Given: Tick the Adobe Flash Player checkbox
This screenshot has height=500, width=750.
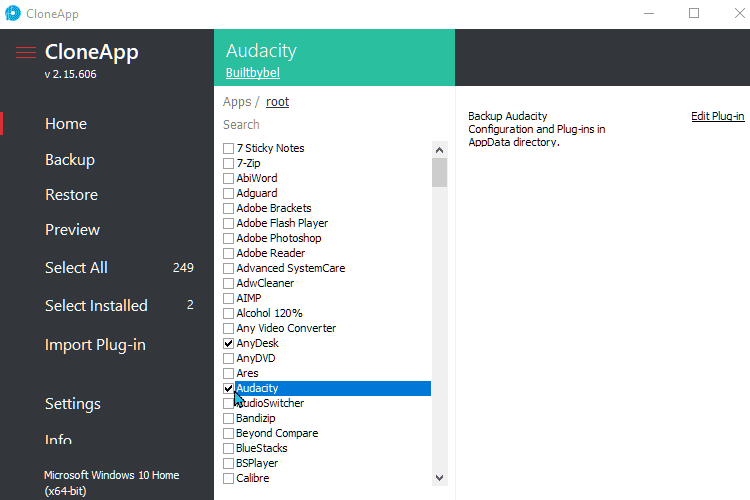Looking at the screenshot, I should (229, 223).
